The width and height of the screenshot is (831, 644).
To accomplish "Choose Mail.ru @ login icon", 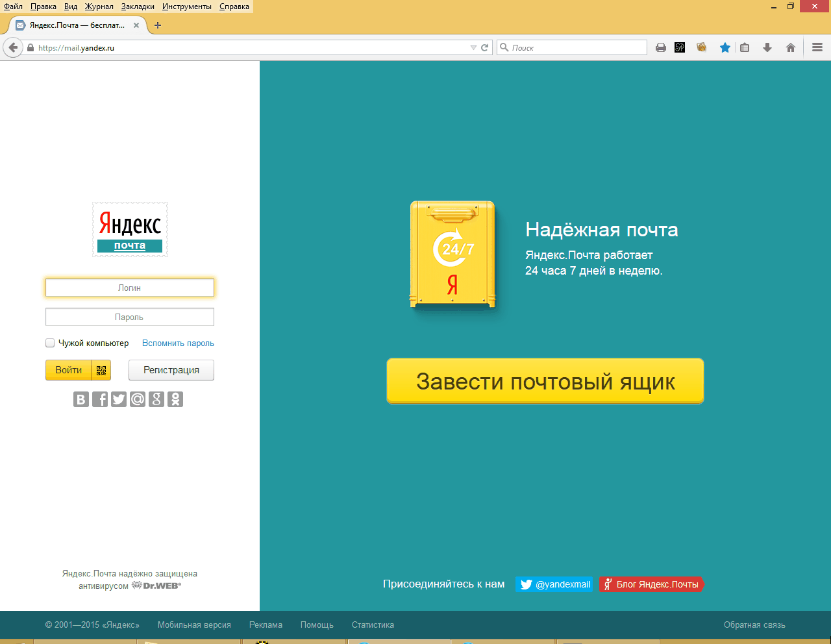I will (138, 399).
